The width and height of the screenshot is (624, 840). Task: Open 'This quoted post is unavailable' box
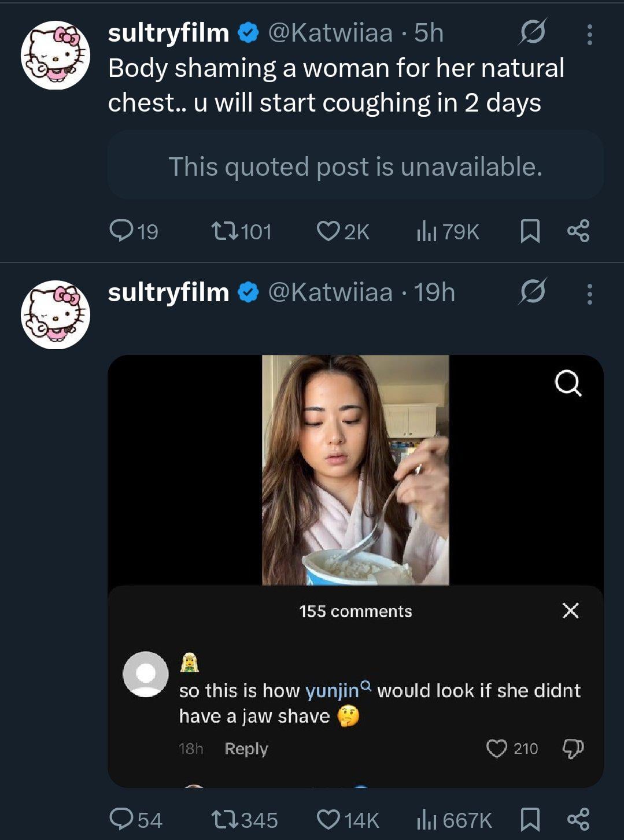tap(355, 166)
